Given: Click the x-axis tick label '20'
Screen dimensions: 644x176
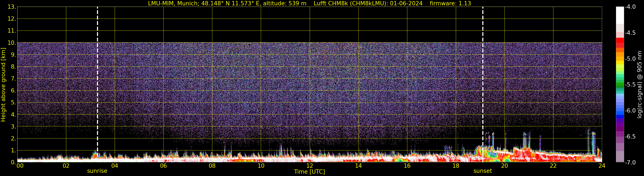Looking at the screenshot, I should [x=505, y=166].
